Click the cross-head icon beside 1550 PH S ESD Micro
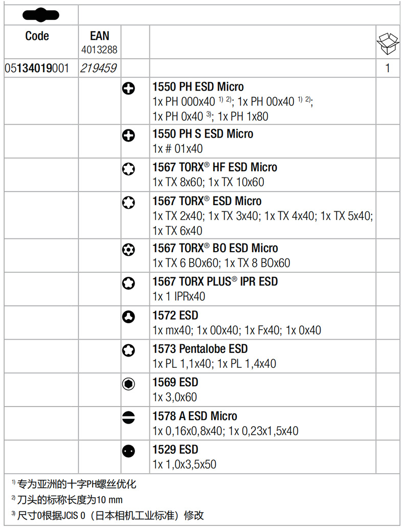The width and height of the screenshot is (404, 532). (x=129, y=136)
